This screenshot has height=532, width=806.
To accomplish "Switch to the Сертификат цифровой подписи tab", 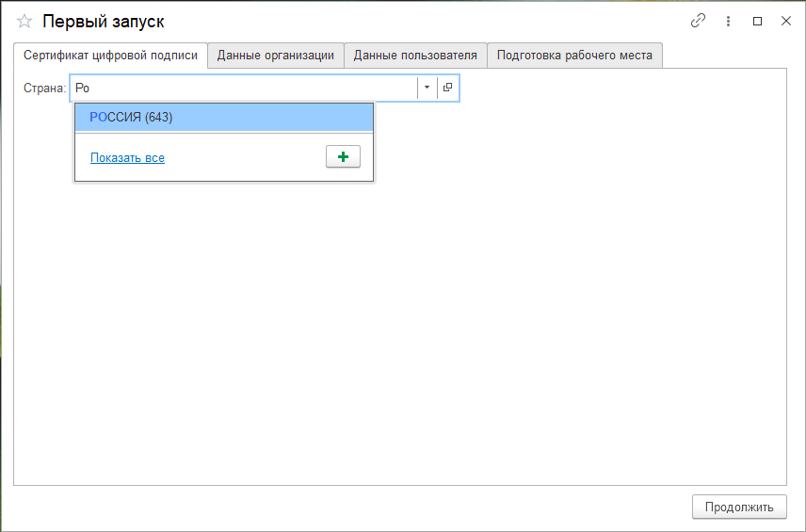I will [x=110, y=56].
